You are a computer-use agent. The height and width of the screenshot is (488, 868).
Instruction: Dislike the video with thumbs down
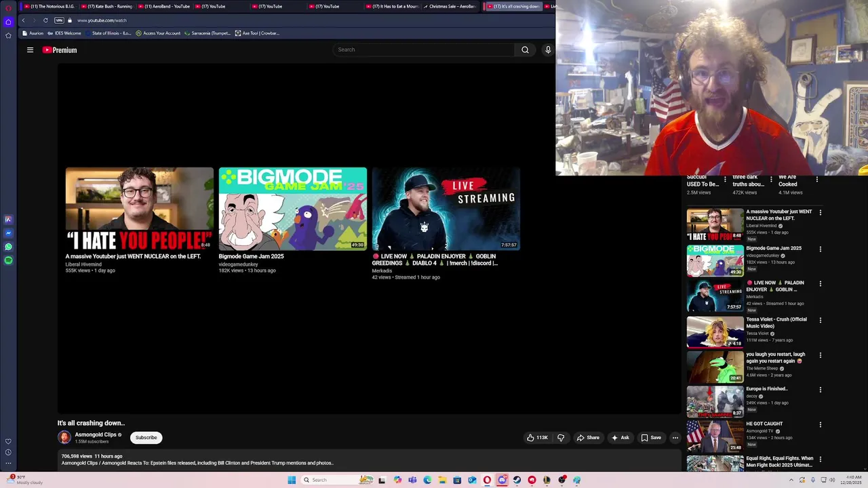[x=561, y=438]
